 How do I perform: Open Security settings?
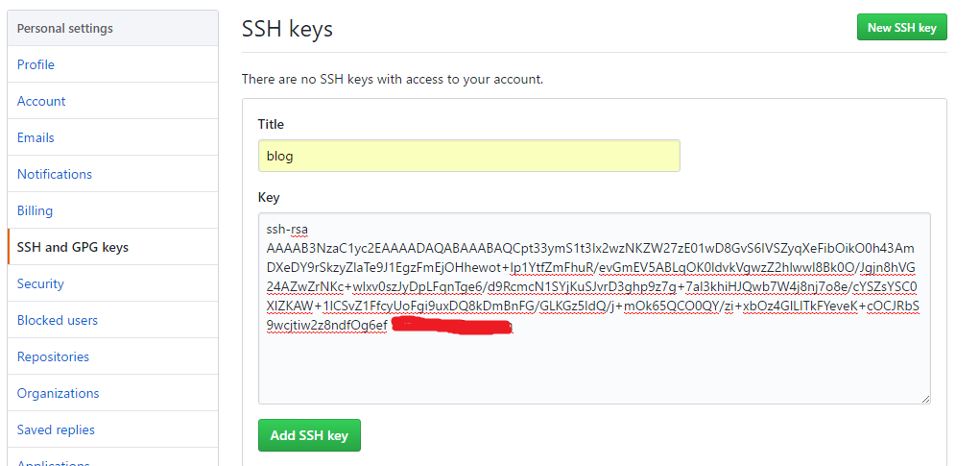(40, 283)
